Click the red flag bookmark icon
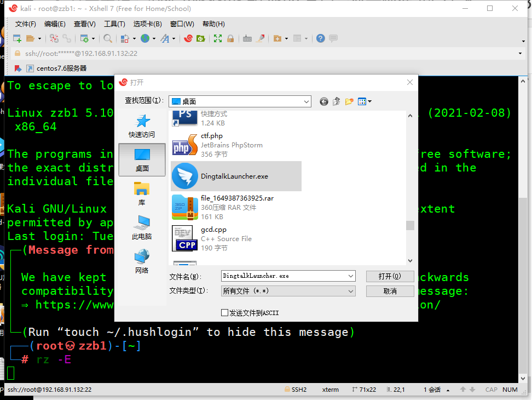Viewport: 532px width, 400px height. coord(18,68)
